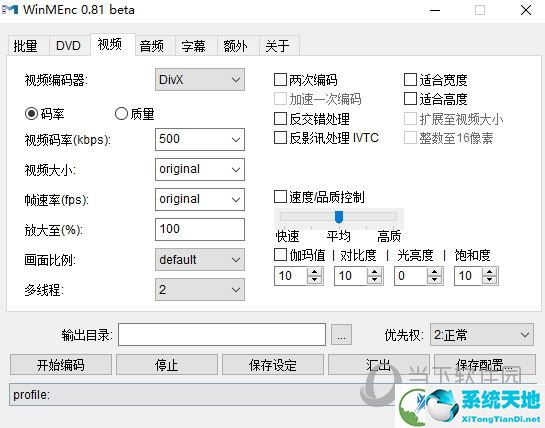The height and width of the screenshot is (428, 545).
Task: Expand the 画面比例 default dropdown
Action: pyautogui.click(x=200, y=259)
